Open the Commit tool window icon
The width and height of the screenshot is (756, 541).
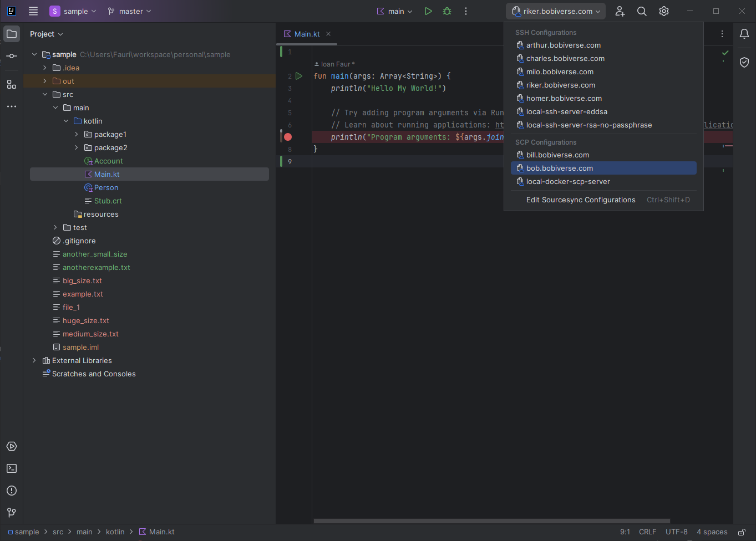click(x=12, y=56)
